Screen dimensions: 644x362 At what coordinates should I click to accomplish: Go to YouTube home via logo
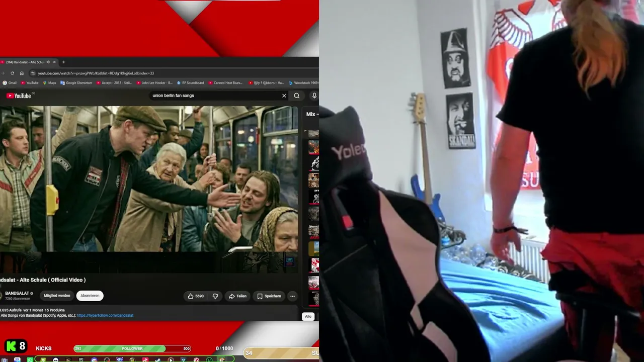pyautogui.click(x=19, y=96)
